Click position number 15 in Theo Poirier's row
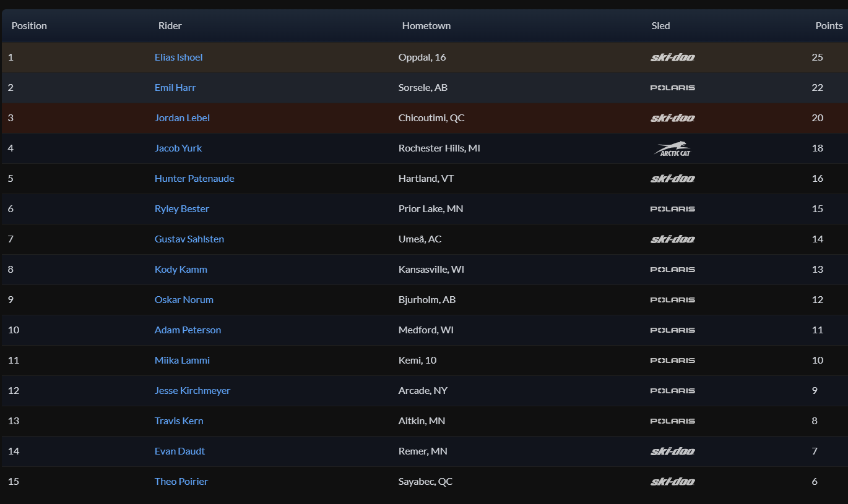The width and height of the screenshot is (848, 504). (14, 481)
